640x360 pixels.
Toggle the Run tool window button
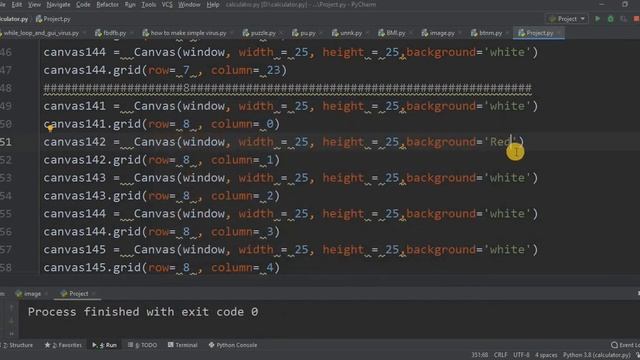point(104,345)
